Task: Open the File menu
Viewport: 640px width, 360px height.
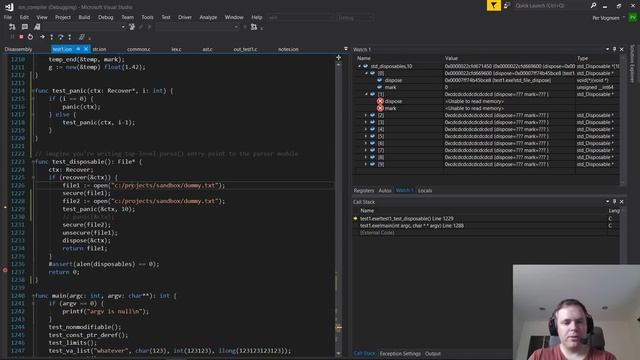Action: (x=8, y=17)
